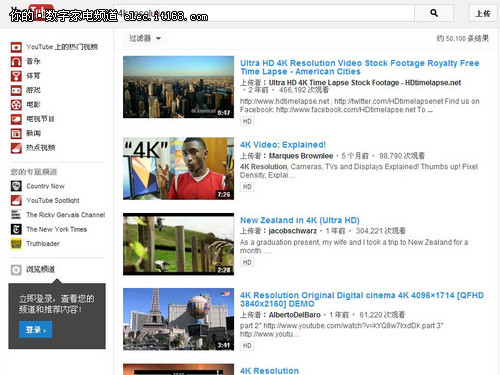Open YouTube popular videos in sidebar
This screenshot has width=500, height=375.
click(x=54, y=47)
